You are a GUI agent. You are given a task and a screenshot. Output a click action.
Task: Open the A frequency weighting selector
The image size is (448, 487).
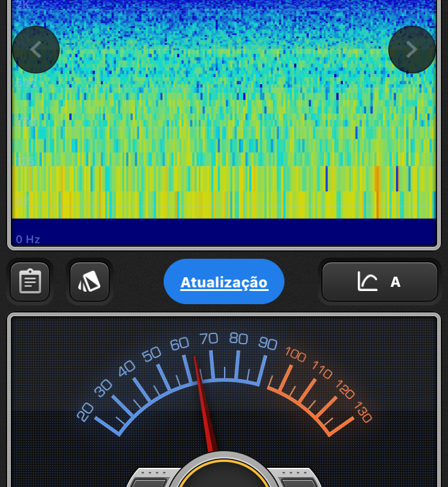click(x=395, y=282)
